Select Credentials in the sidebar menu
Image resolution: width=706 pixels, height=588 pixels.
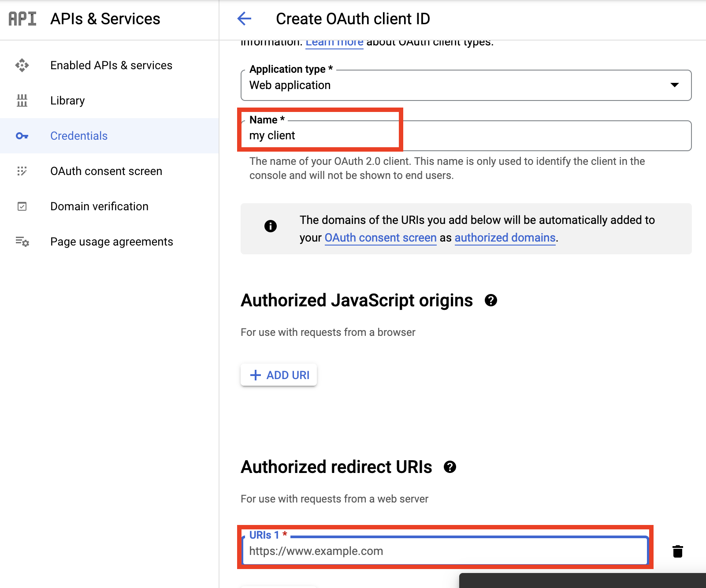click(78, 136)
